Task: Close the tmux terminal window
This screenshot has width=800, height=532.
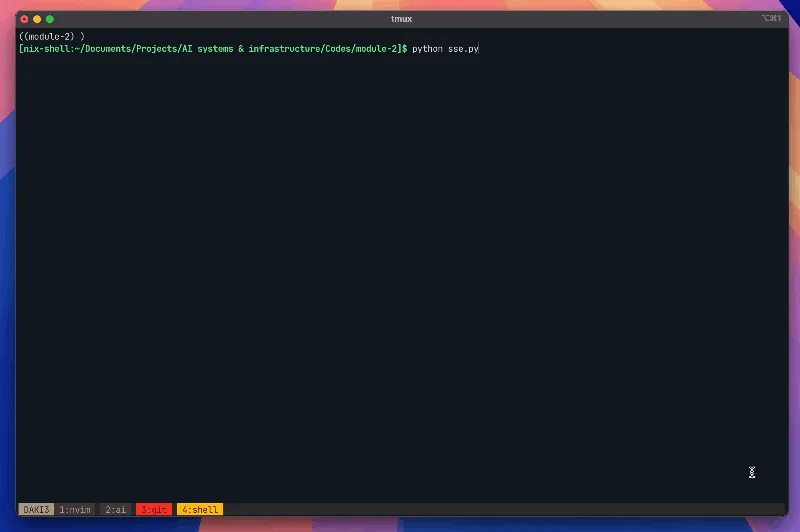Action: click(25, 19)
